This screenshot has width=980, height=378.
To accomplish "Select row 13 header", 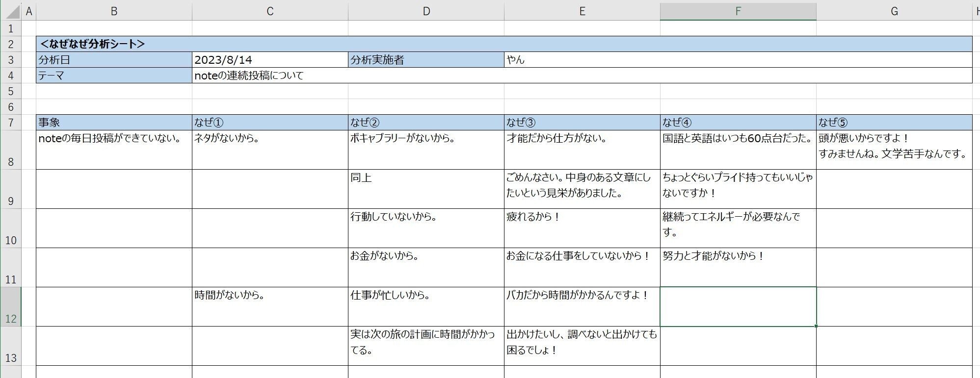I will click(10, 346).
